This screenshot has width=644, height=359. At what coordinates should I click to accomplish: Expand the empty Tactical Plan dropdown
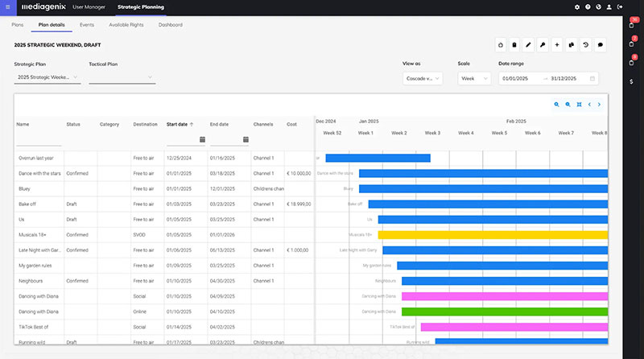coord(122,77)
